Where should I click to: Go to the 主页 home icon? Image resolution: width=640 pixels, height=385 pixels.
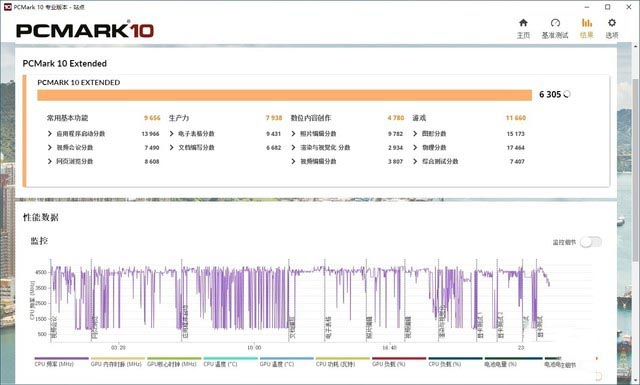pos(523,23)
